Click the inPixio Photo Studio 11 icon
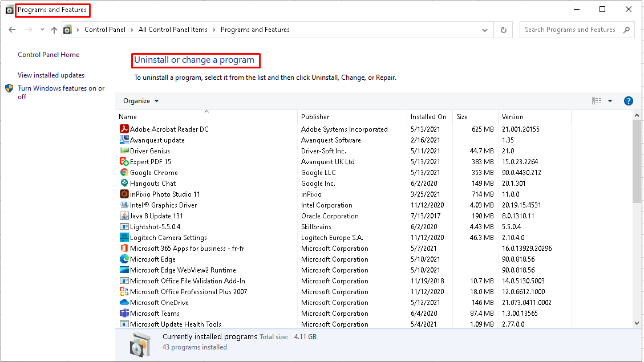The width and height of the screenshot is (644, 362). click(x=124, y=194)
